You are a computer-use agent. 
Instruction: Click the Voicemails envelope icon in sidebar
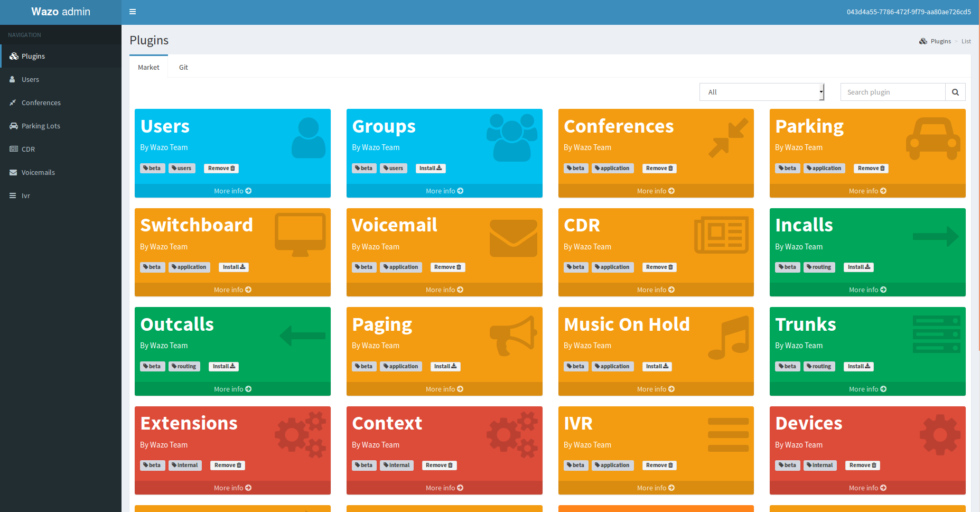point(14,172)
